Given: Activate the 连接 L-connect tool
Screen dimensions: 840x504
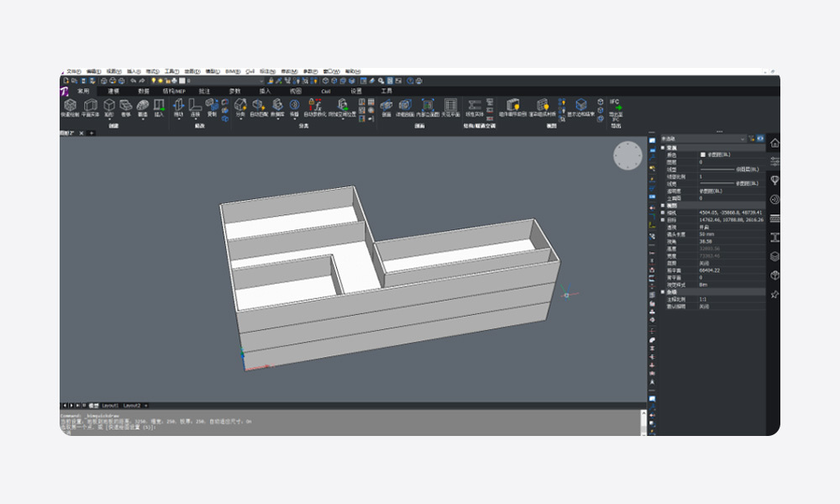Looking at the screenshot, I should click(195, 108).
